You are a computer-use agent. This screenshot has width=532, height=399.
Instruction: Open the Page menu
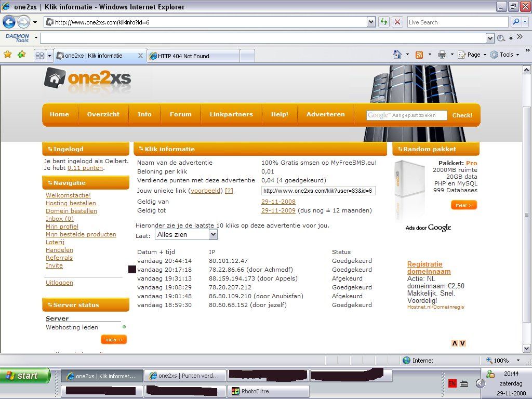pos(472,55)
